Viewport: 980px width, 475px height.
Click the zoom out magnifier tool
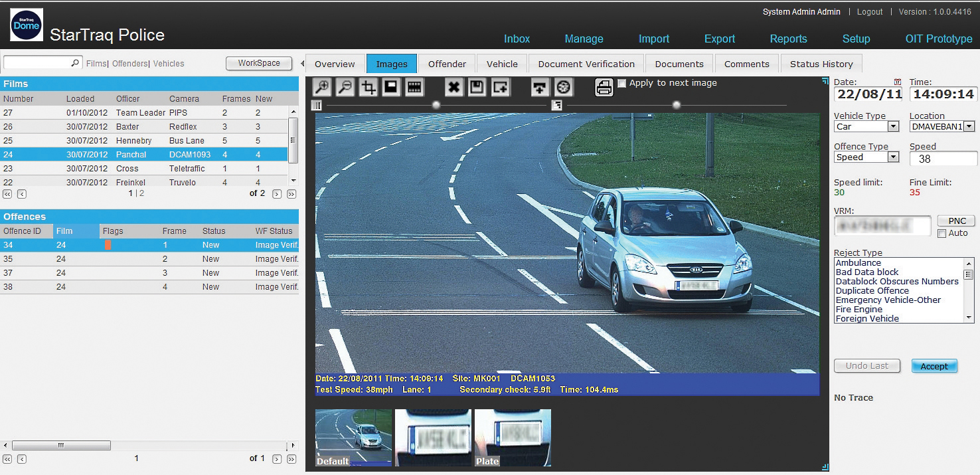(x=345, y=87)
